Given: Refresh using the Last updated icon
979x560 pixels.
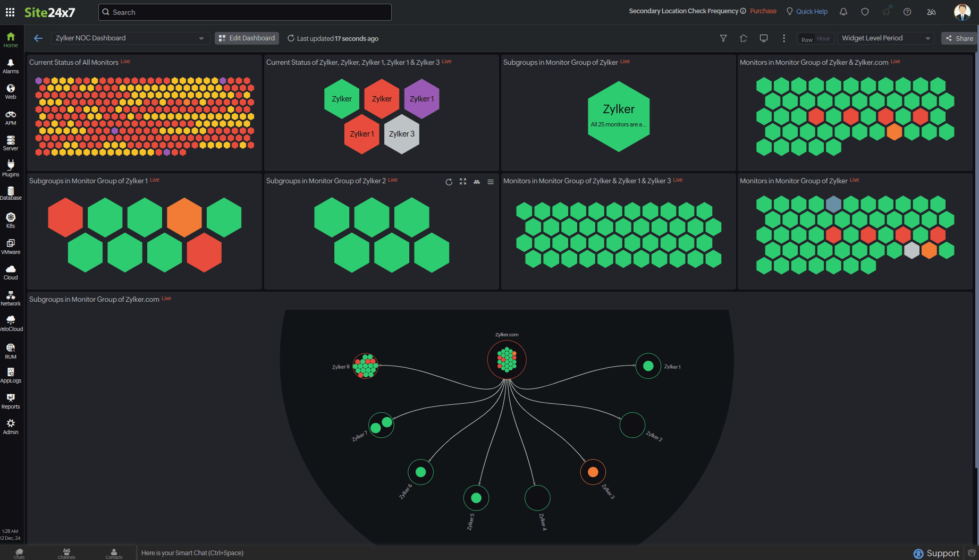Looking at the screenshot, I should pyautogui.click(x=291, y=38).
